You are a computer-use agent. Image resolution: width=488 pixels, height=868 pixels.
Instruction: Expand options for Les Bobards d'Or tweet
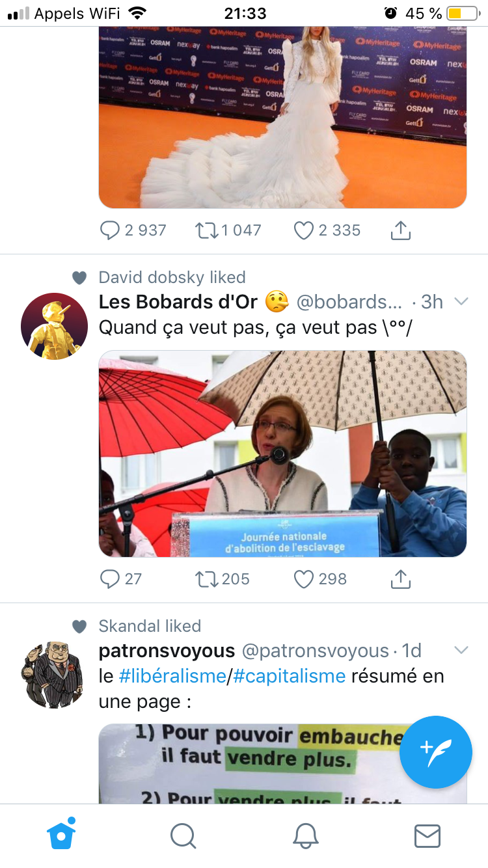[461, 301]
